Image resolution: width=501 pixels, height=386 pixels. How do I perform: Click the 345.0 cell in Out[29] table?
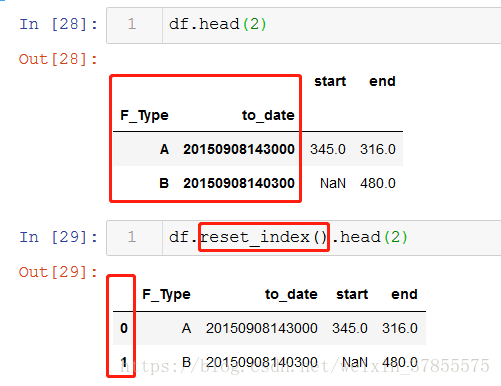pos(350,328)
